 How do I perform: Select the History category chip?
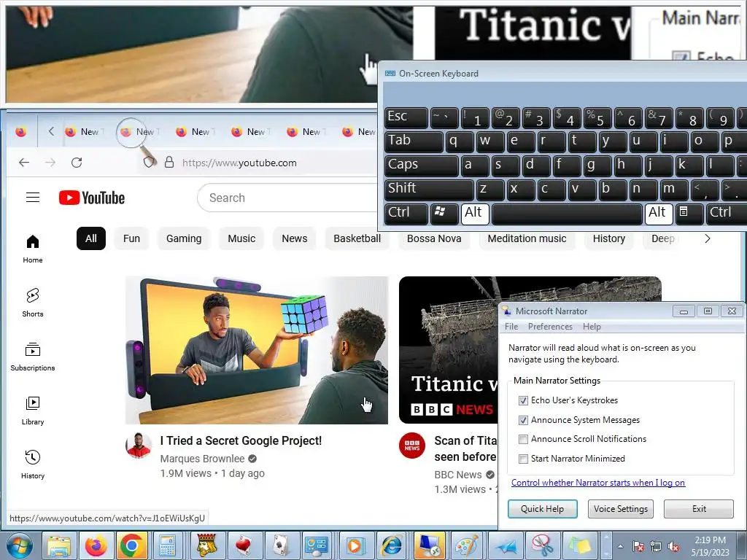[x=609, y=238]
